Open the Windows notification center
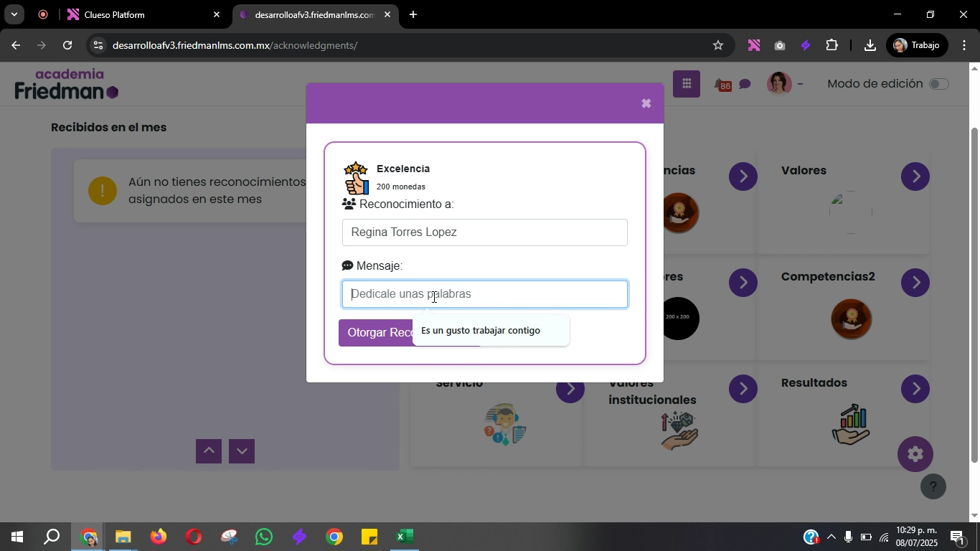980x551 pixels. pos(958,537)
